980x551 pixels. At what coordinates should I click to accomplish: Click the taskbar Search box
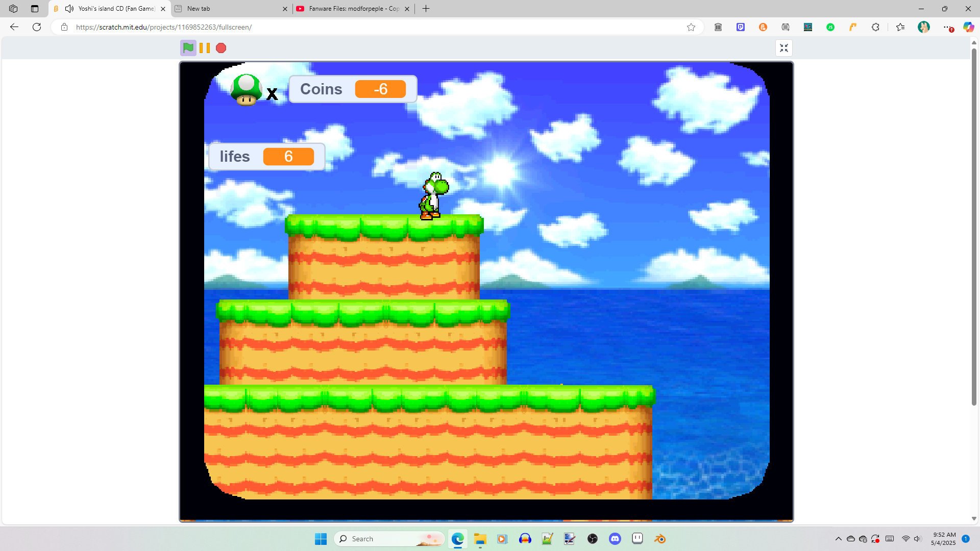pyautogui.click(x=389, y=539)
